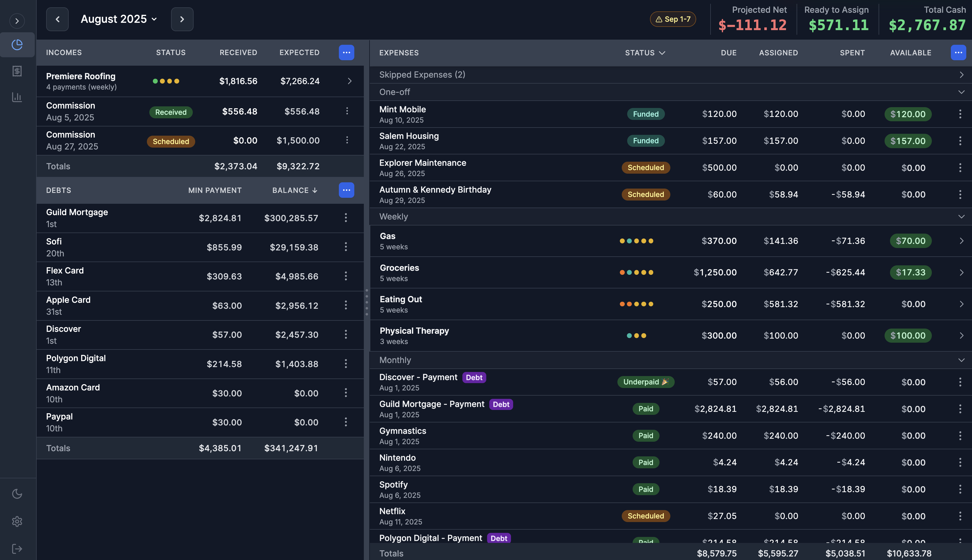Open Guild Mortgage debt row menu

[x=346, y=218]
